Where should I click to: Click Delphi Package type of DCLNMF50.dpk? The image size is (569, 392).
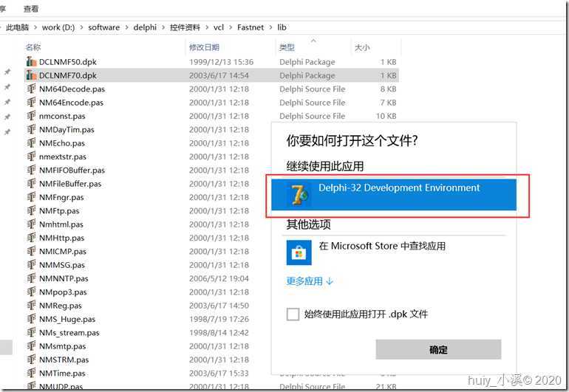[x=307, y=62]
